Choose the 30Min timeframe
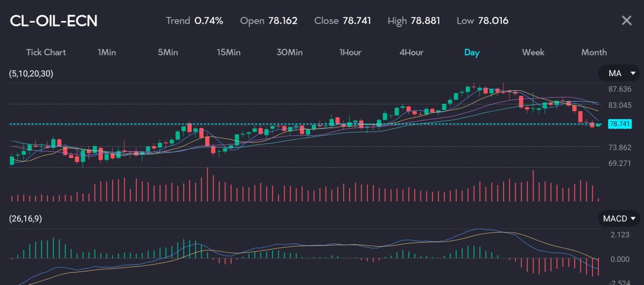 pos(289,52)
